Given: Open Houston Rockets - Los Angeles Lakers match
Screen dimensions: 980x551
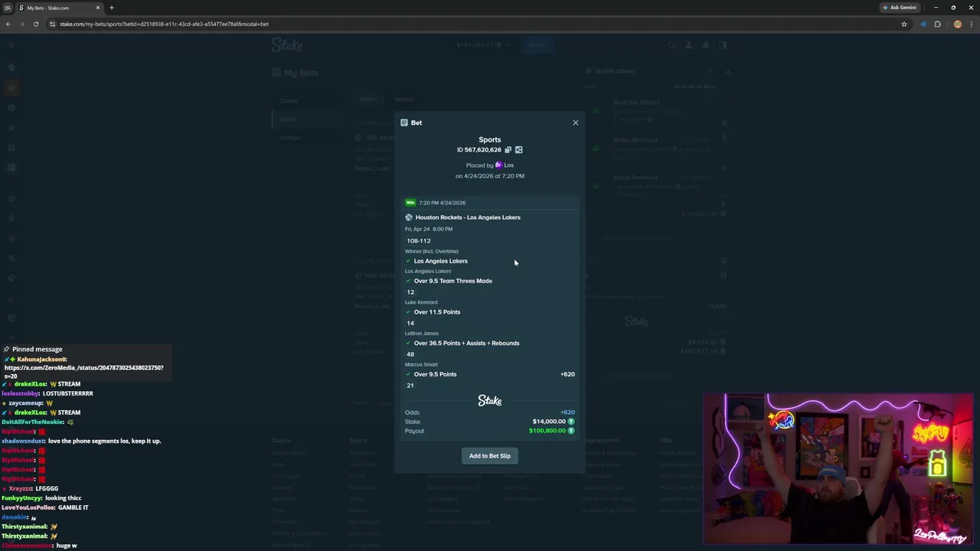Looking at the screenshot, I should point(468,217).
